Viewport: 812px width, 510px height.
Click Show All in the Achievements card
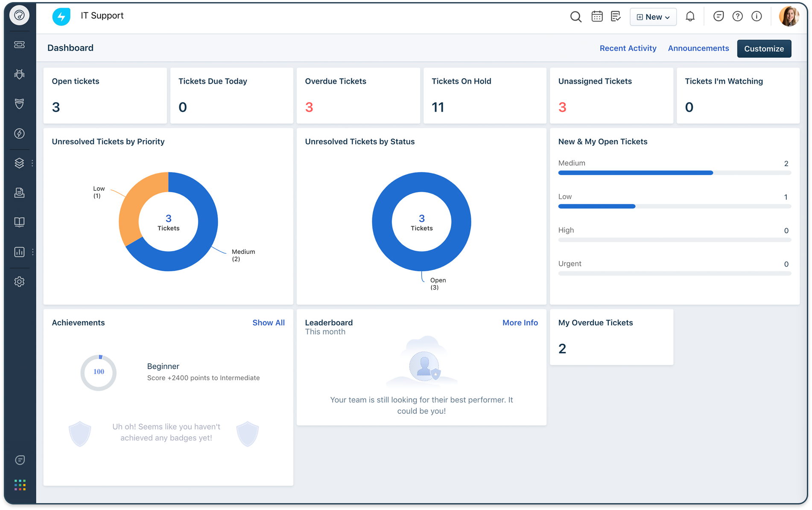pos(269,323)
